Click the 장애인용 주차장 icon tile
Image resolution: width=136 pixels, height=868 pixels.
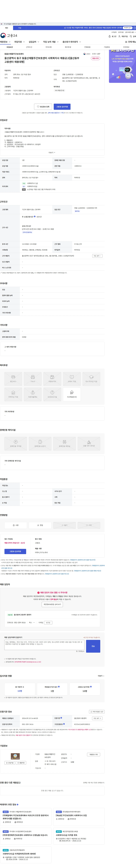pos(15,444)
